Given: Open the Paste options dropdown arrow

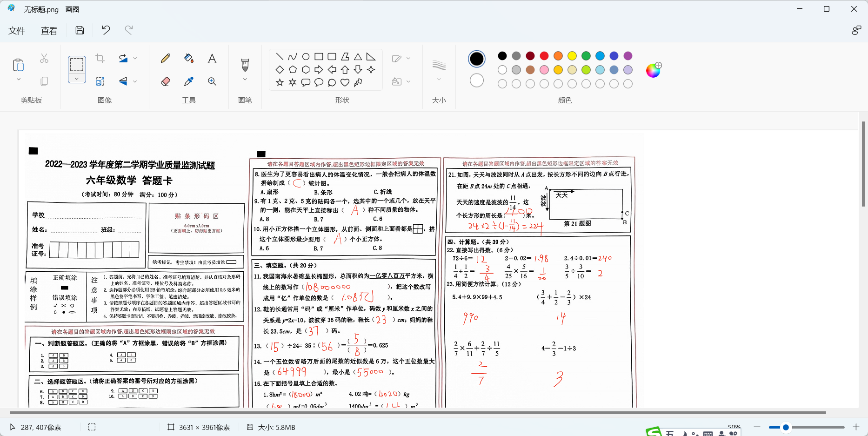Looking at the screenshot, I should click(19, 80).
